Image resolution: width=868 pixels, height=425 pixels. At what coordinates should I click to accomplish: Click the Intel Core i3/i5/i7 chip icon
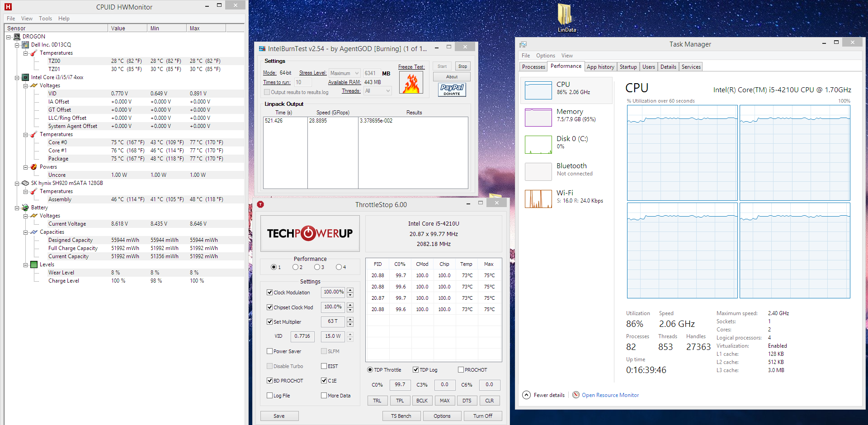[25, 77]
